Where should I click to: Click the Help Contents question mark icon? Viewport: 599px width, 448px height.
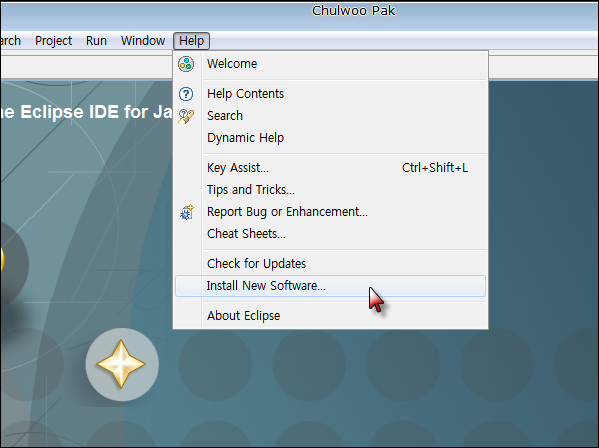click(x=186, y=94)
